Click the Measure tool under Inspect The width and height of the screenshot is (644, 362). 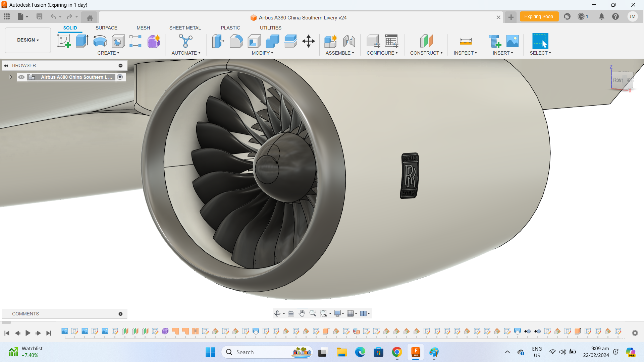coord(465,41)
